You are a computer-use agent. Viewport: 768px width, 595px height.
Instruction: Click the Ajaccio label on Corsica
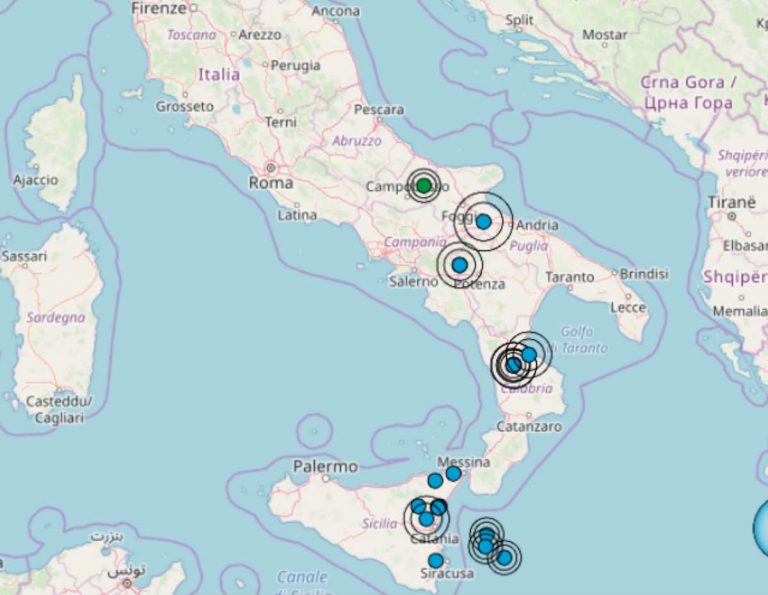point(36,180)
